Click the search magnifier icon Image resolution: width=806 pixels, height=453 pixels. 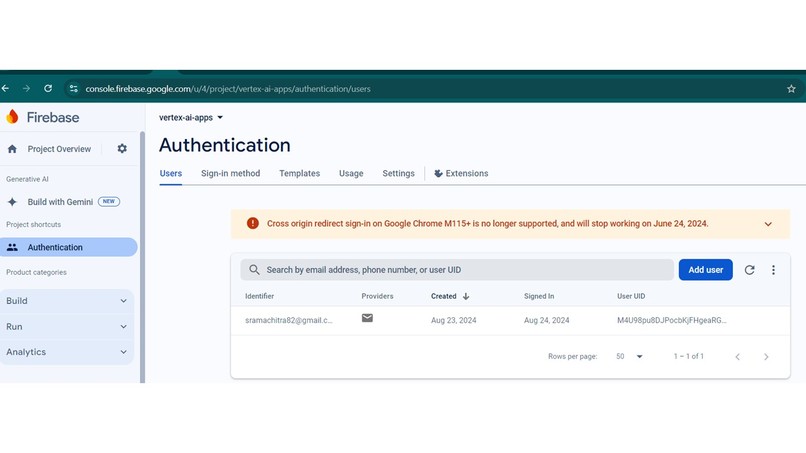[254, 269]
